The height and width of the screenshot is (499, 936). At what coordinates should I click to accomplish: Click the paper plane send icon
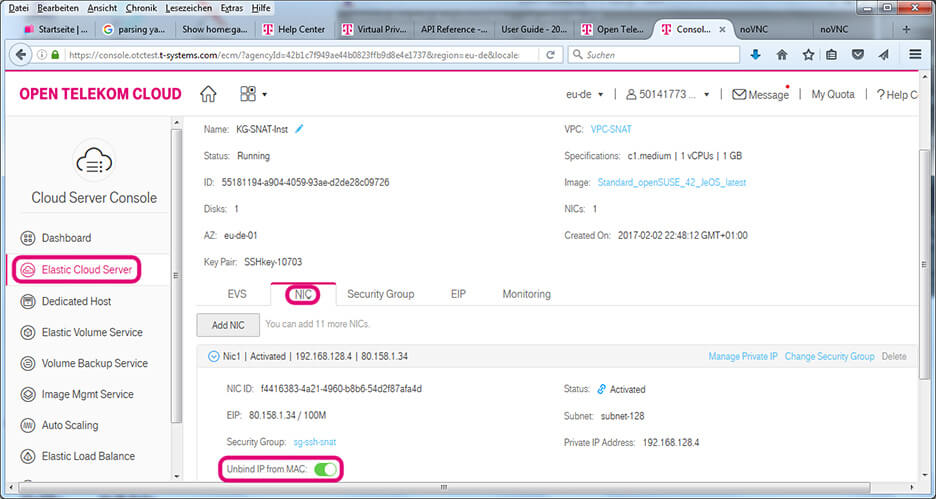(884, 54)
